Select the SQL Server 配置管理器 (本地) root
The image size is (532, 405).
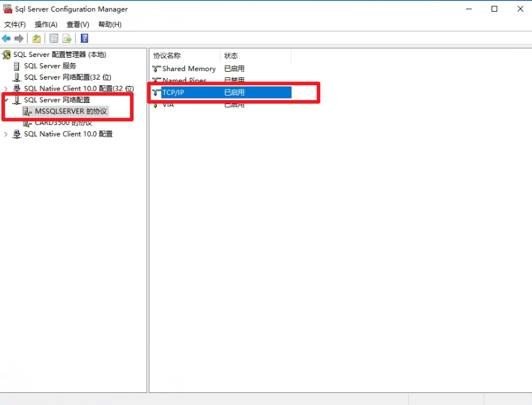pos(60,55)
